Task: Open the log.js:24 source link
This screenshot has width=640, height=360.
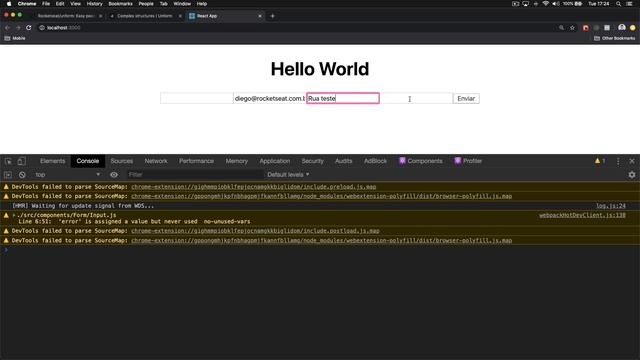Action: coord(611,206)
